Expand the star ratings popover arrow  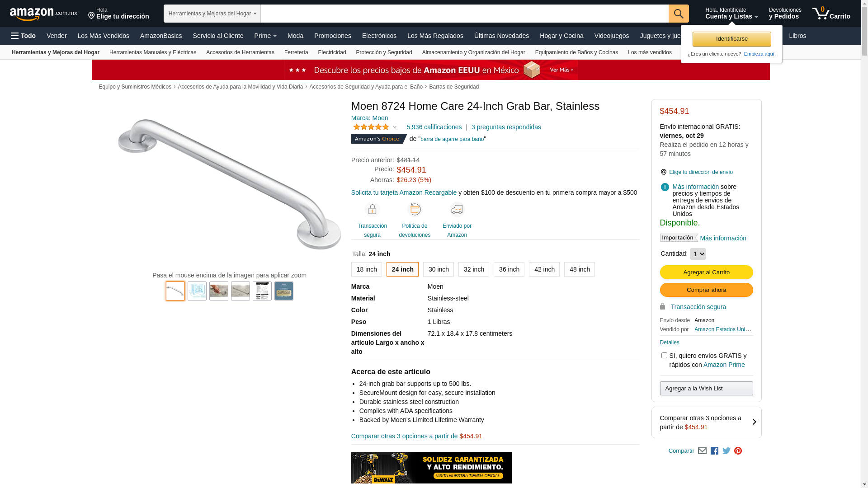pos(395,127)
